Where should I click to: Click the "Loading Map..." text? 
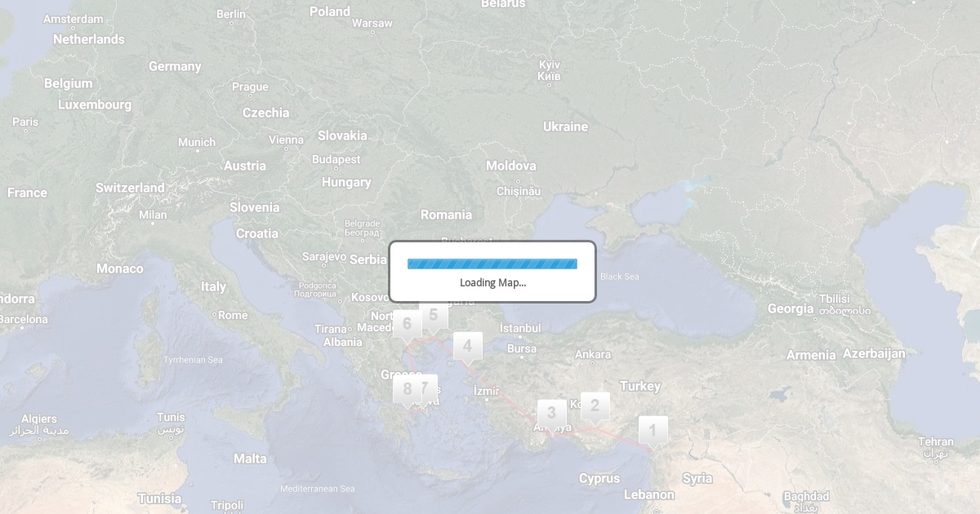(x=492, y=282)
